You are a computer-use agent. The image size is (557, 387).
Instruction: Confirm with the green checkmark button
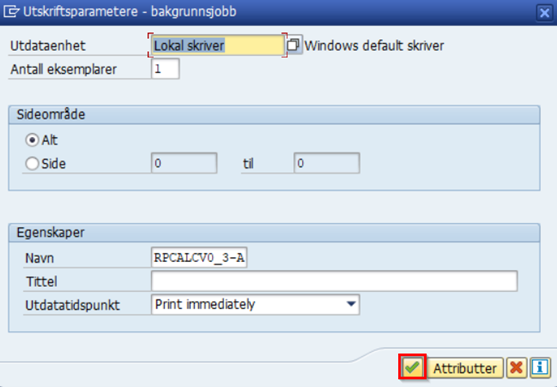(x=412, y=367)
